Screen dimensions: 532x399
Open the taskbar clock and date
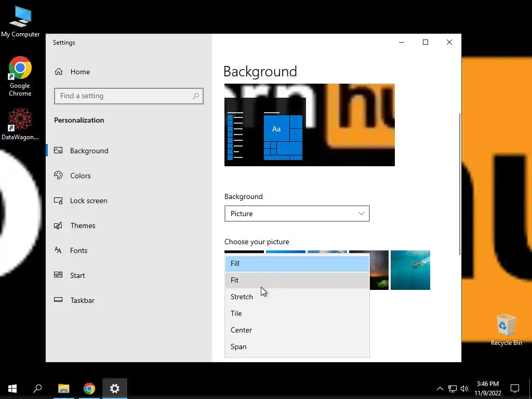(x=487, y=389)
